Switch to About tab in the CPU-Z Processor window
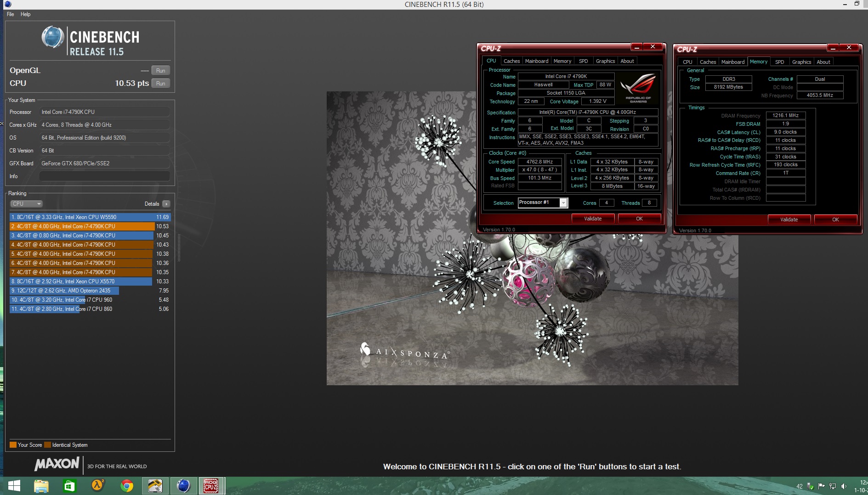The width and height of the screenshot is (868, 495). [627, 61]
